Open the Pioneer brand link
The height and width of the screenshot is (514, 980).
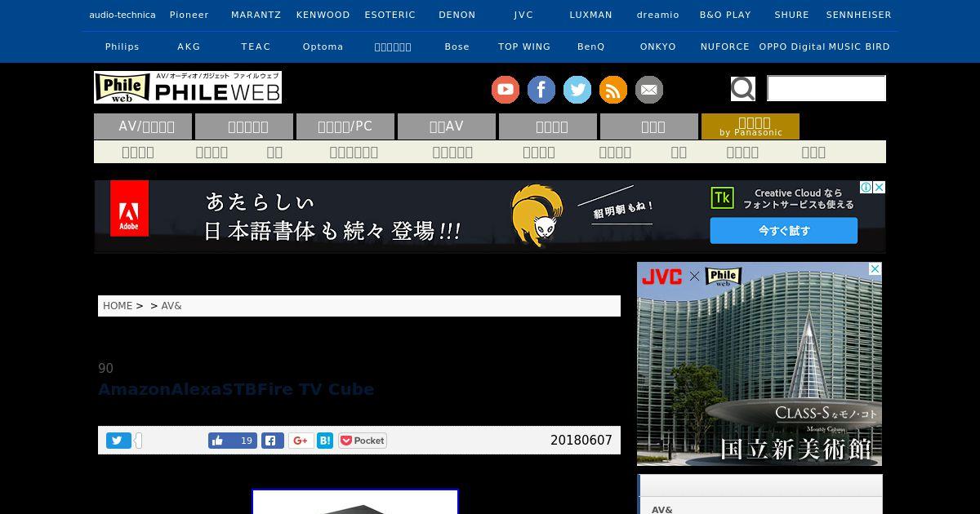click(x=189, y=15)
